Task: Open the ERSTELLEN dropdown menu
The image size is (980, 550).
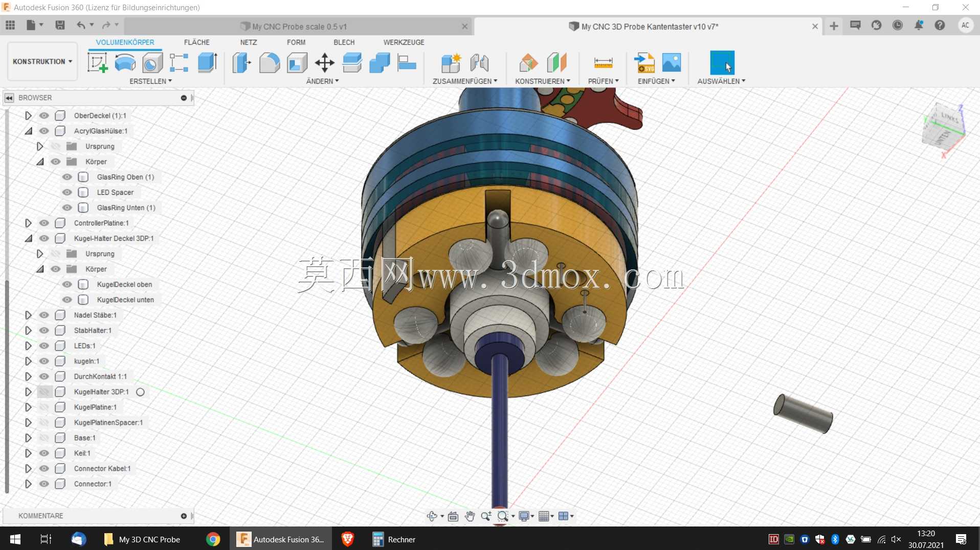Action: click(x=151, y=81)
